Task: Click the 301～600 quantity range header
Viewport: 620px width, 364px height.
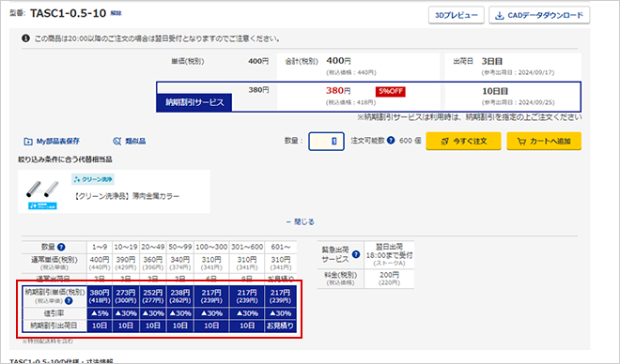Action: pos(247,247)
